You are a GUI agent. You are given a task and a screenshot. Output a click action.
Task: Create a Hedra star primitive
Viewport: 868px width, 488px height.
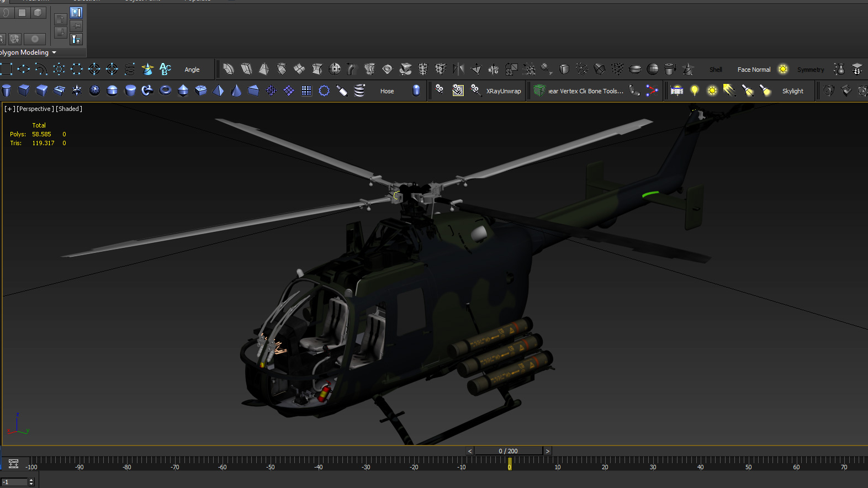coord(77,91)
